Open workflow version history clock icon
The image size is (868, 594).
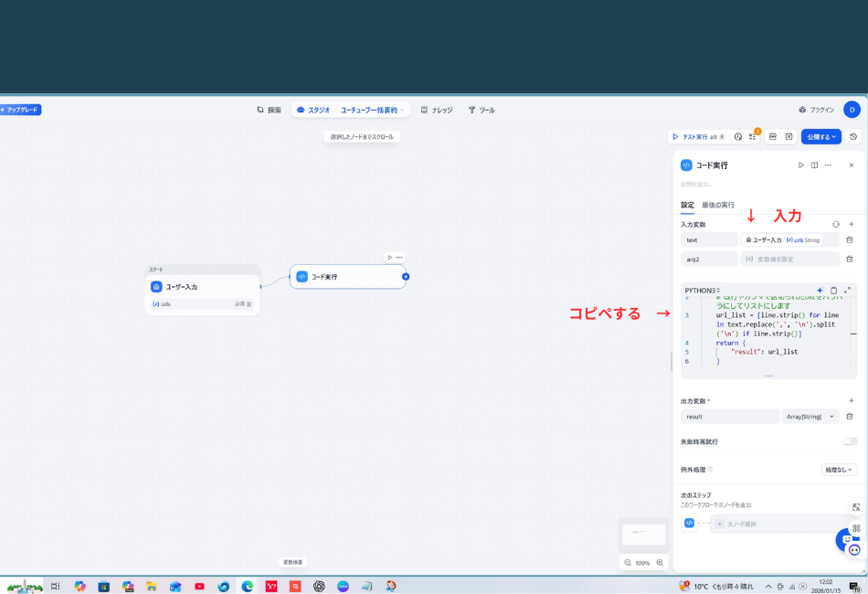(x=853, y=137)
